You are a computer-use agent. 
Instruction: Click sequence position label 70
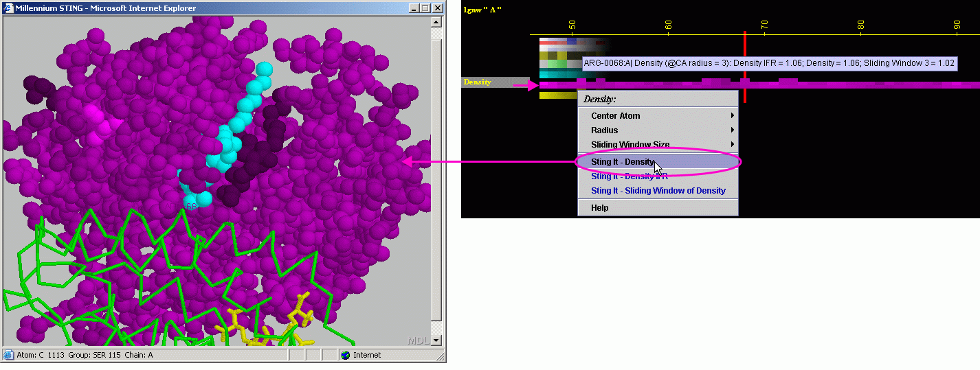tap(765, 24)
